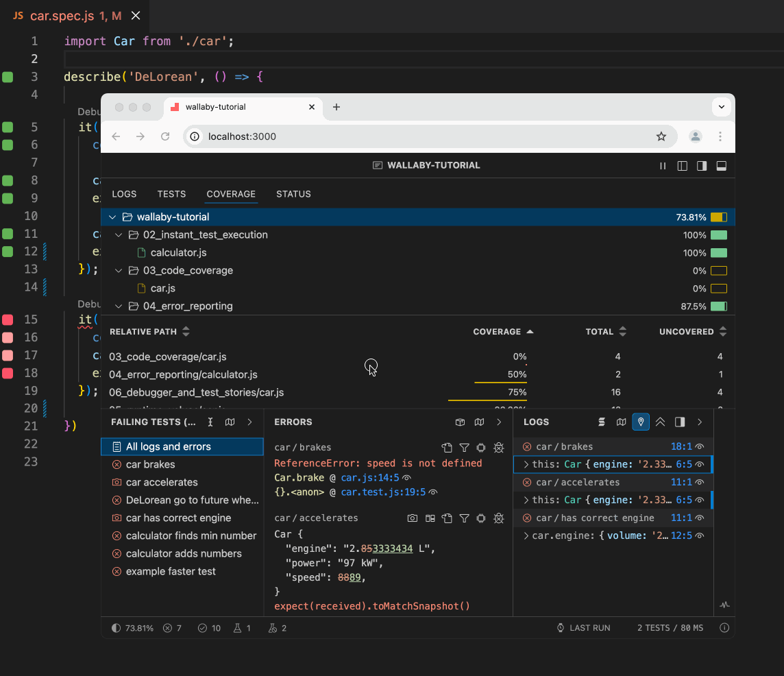Viewport: 784px width, 676px height.
Task: Collapse all logs with the double-chevron icon
Action: coord(660,422)
